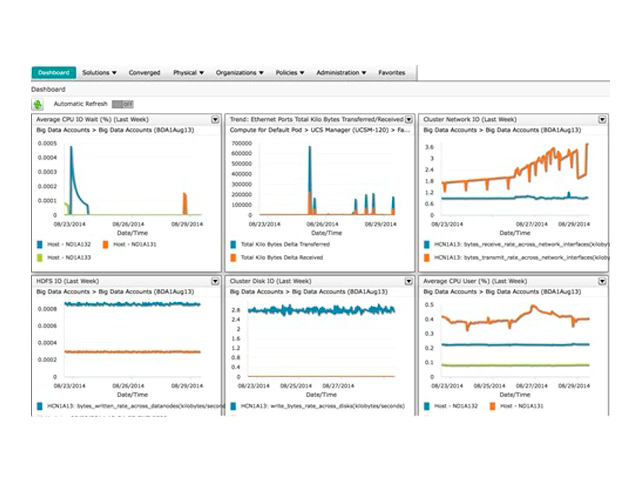Open options arrow for Average CPU IO Wait widget
640x480 pixels.
(x=215, y=119)
